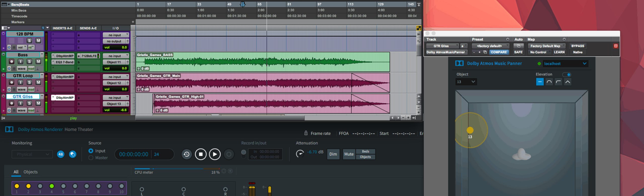Click the Gristle_Games_BASS audio clip
The width and height of the screenshot is (644, 196).
click(x=263, y=62)
